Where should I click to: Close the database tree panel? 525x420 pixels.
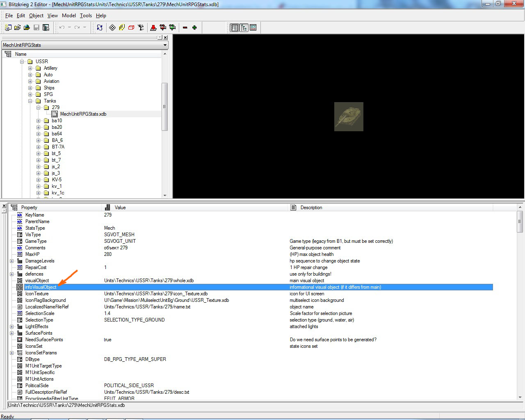pyautogui.click(x=165, y=38)
